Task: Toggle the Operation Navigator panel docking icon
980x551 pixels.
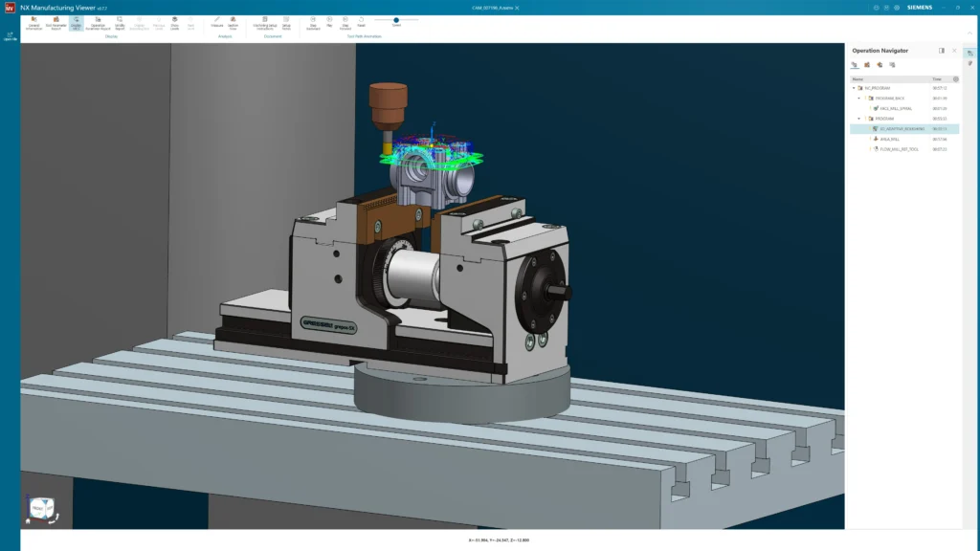Action: point(942,51)
